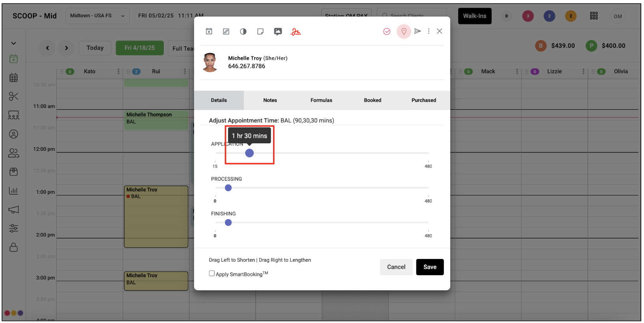The width and height of the screenshot is (644, 323).
Task: Click the Save button
Action: tap(430, 267)
